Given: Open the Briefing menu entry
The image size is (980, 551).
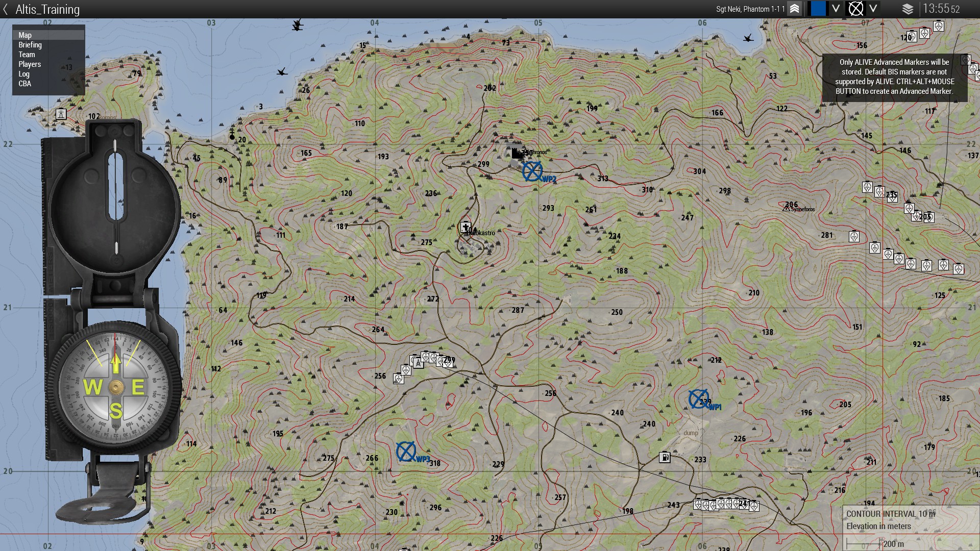Looking at the screenshot, I should tap(30, 45).
